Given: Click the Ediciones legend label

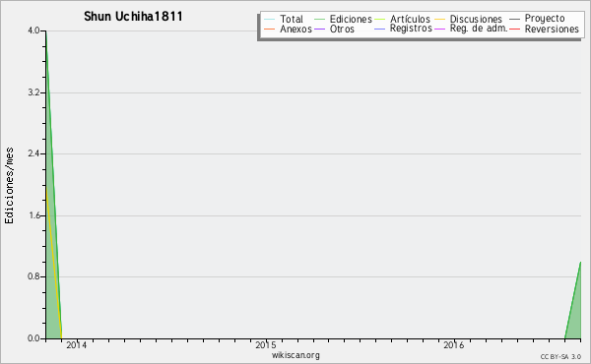Looking at the screenshot, I should click(351, 19).
